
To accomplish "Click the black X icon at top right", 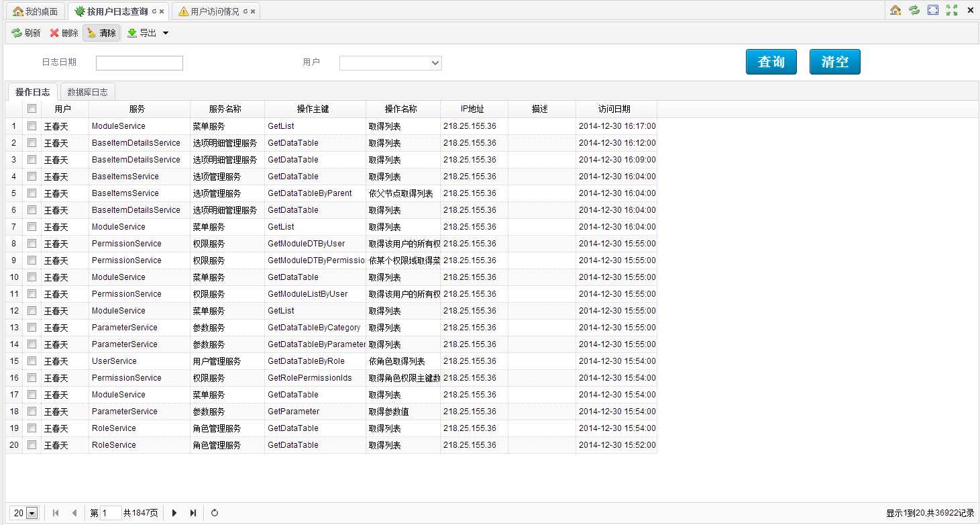I will tap(970, 10).
